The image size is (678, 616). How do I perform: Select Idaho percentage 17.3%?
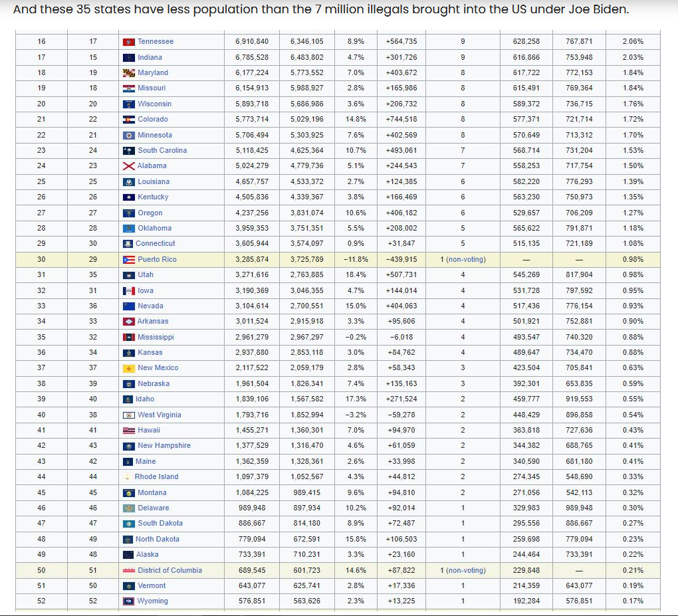[356, 399]
